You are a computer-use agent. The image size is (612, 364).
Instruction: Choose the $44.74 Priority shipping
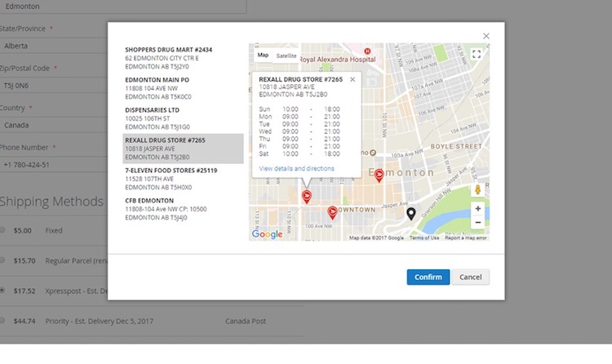tap(2, 320)
